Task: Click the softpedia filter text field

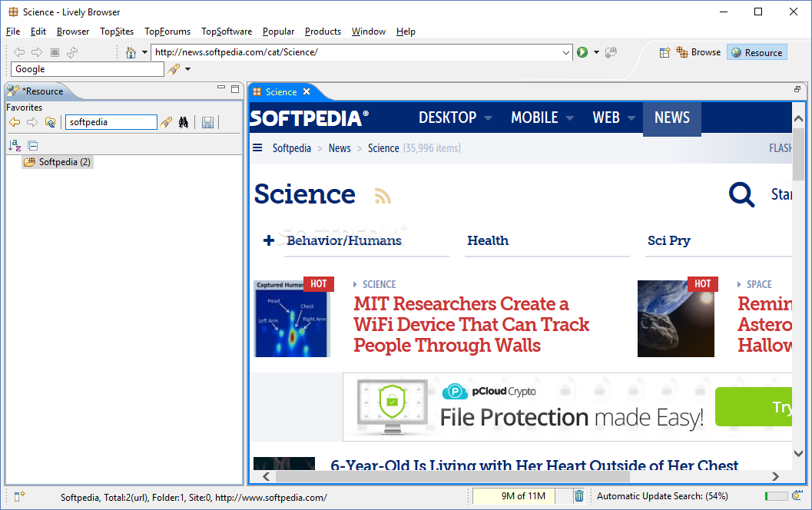Action: [111, 122]
